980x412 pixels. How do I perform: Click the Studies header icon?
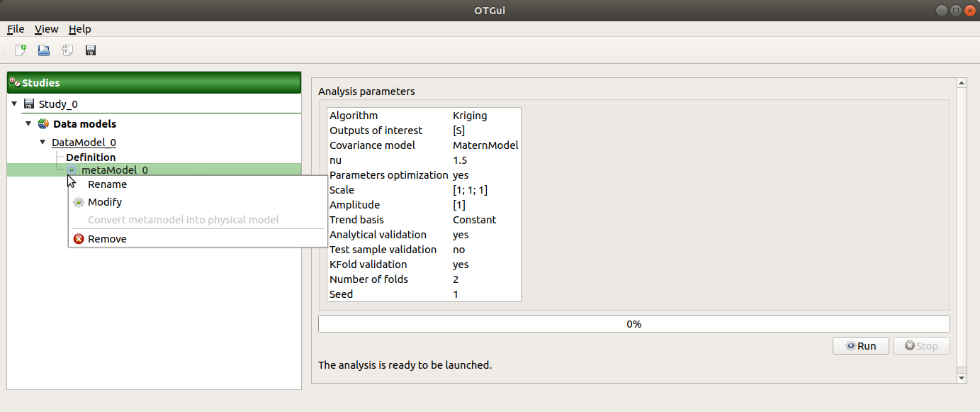pos(14,83)
